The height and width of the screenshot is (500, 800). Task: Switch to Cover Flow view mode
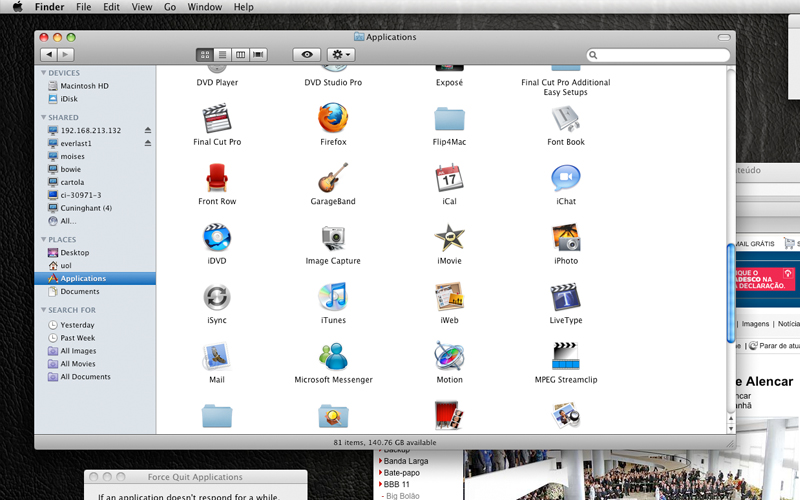point(258,55)
